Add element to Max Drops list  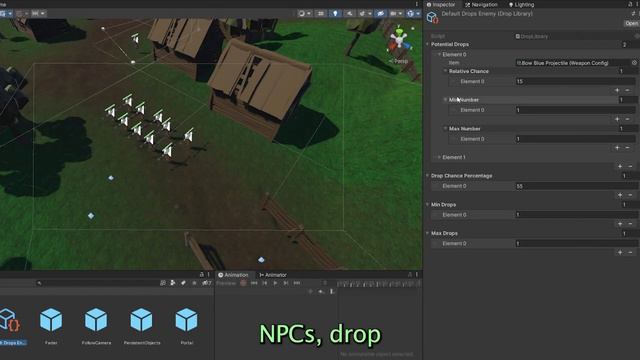(620, 253)
